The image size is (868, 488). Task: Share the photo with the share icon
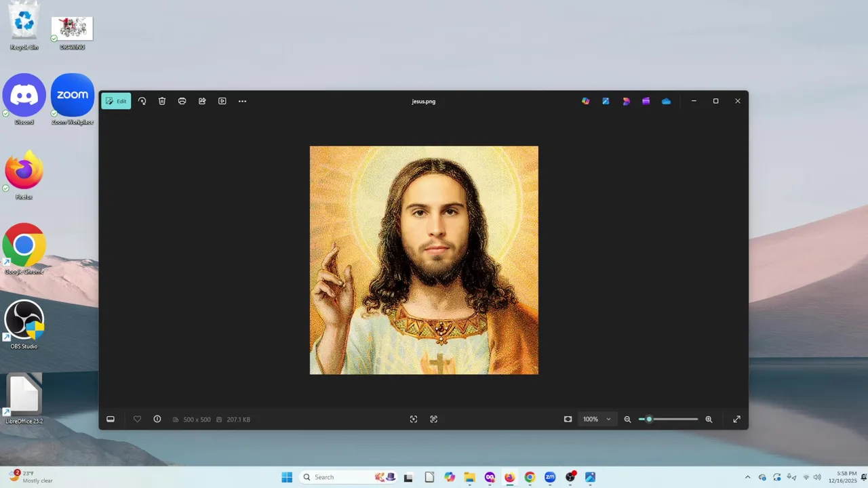[x=202, y=101]
